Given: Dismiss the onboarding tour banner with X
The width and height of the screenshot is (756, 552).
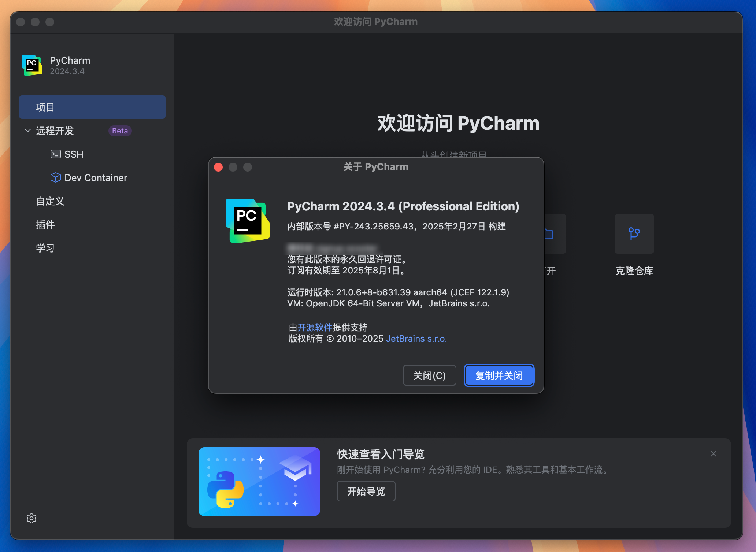Looking at the screenshot, I should (713, 454).
